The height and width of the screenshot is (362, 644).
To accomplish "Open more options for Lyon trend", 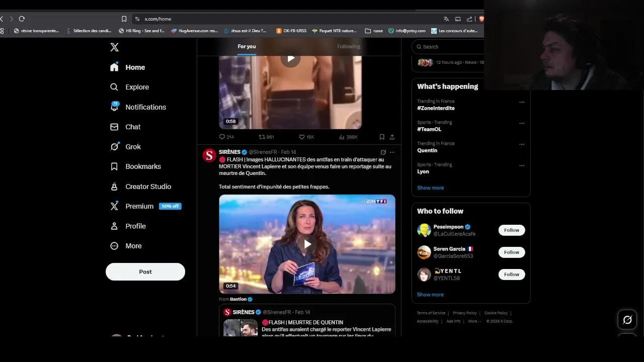I will pos(522,165).
